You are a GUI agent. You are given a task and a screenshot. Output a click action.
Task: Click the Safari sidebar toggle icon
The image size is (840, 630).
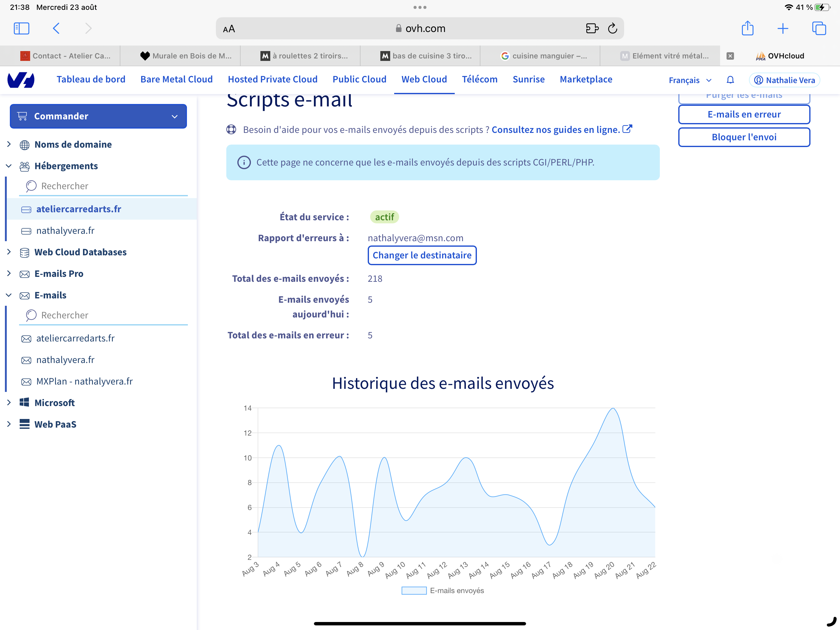pyautogui.click(x=21, y=29)
